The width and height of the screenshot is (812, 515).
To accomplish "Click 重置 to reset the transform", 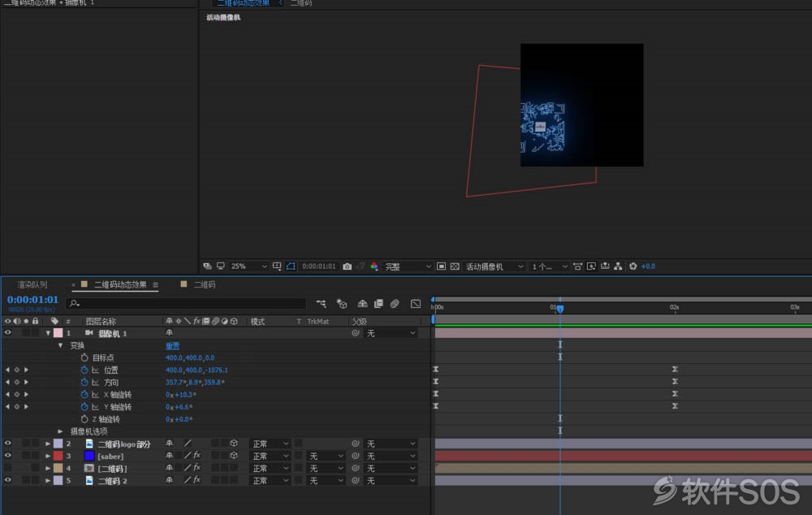I will (172, 345).
